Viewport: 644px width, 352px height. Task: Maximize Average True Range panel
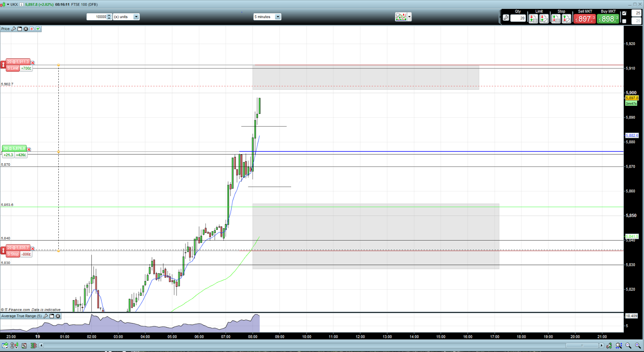52,316
